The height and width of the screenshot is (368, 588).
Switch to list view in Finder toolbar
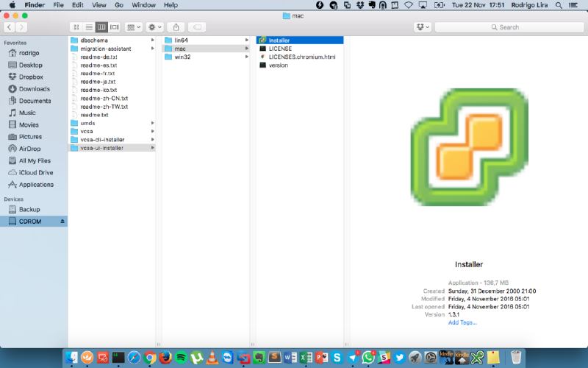(90, 27)
